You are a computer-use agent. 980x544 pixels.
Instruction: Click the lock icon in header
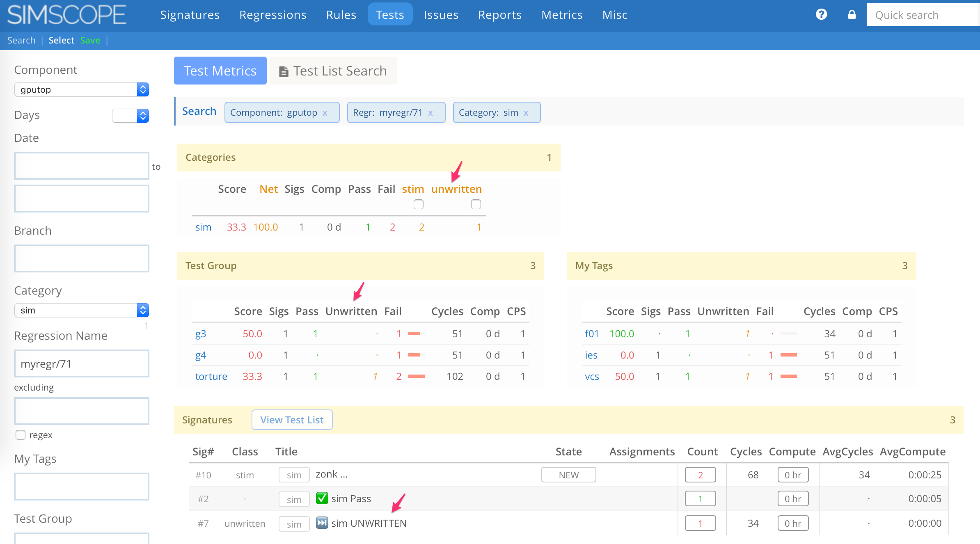[x=852, y=15]
